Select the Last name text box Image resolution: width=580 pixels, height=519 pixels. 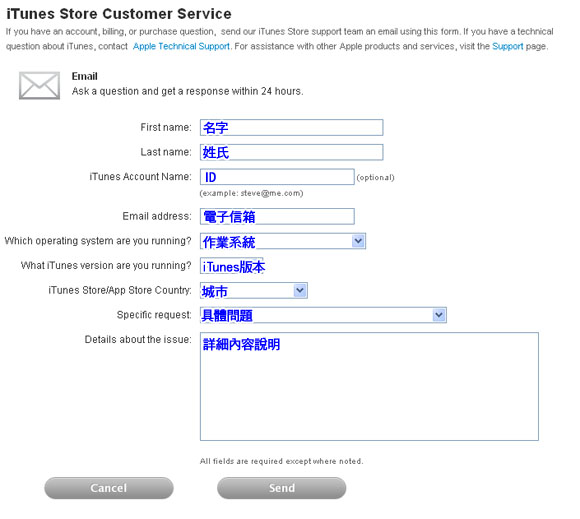click(291, 152)
